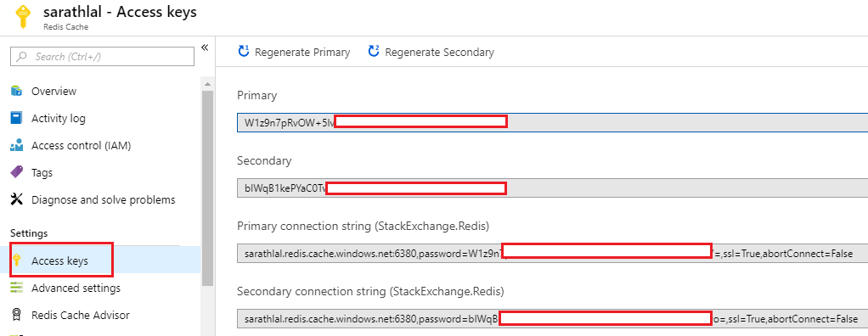Click the Activity log book icon
The height and width of the screenshot is (336, 868).
(17, 118)
